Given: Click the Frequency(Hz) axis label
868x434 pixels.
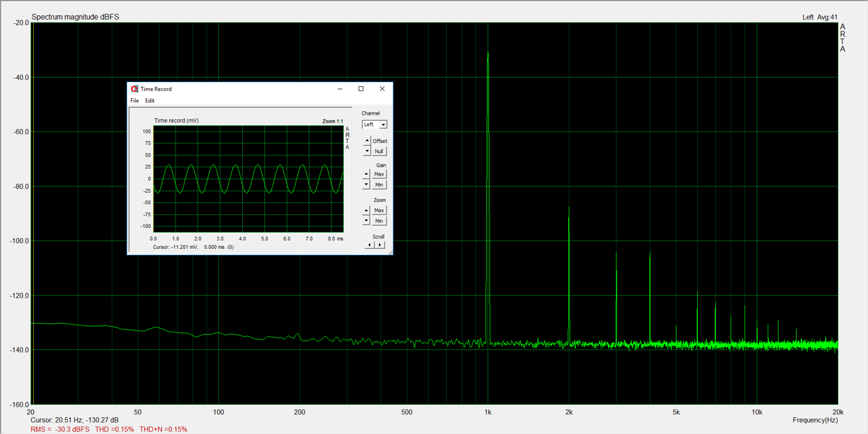Looking at the screenshot, I should click(815, 420).
